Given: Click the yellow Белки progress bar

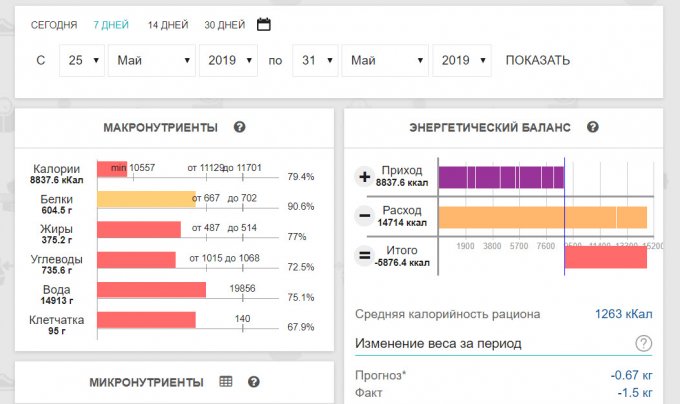Looking at the screenshot, I should point(145,199).
